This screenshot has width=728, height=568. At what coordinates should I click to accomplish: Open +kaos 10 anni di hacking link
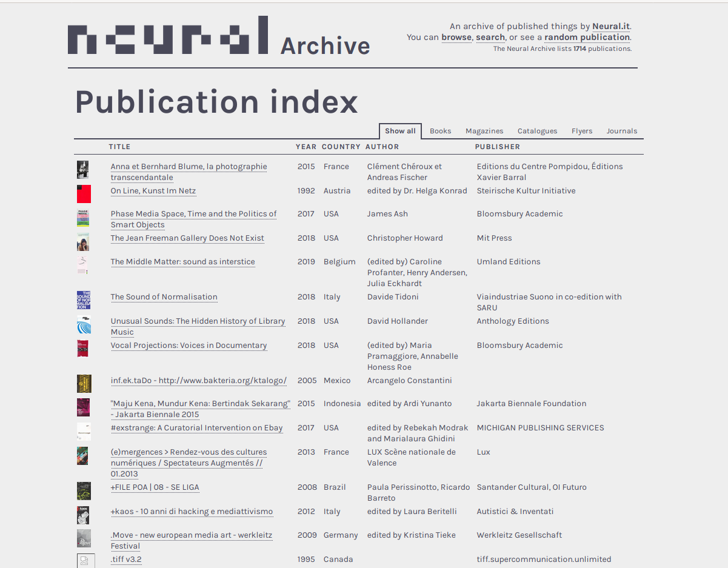click(192, 512)
